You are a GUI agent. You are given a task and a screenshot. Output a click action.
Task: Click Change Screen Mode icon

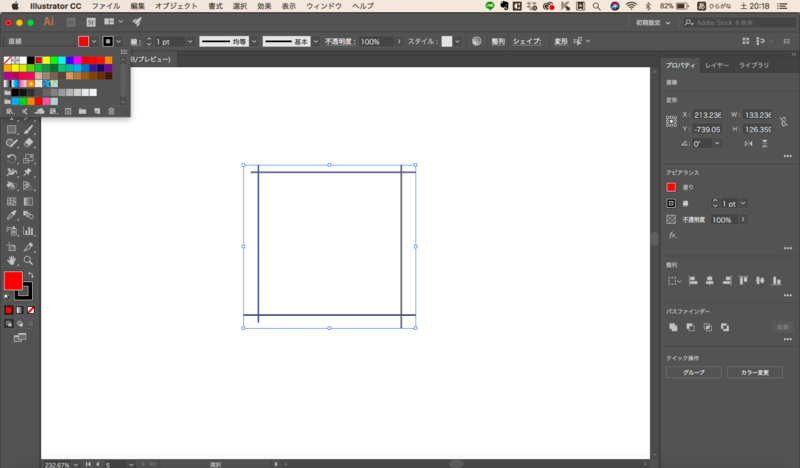[x=19, y=338]
